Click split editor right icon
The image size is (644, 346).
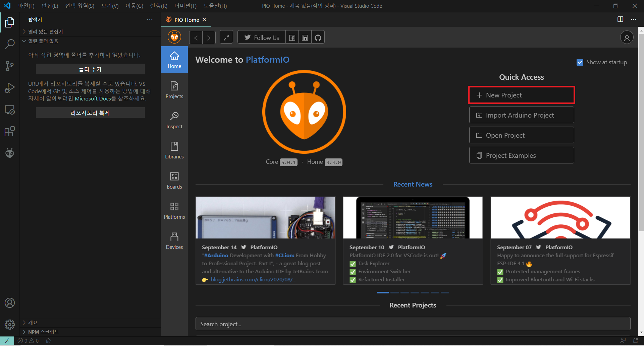(x=621, y=19)
